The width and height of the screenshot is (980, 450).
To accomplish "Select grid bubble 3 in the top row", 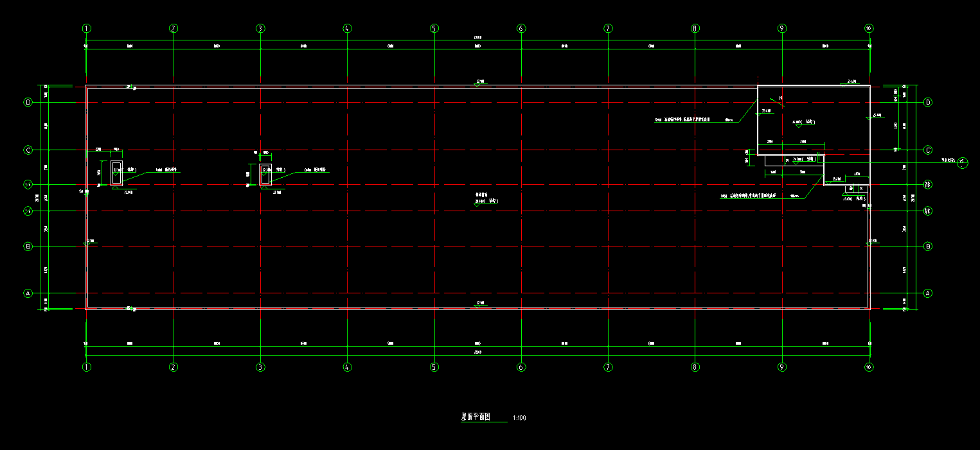I will pyautogui.click(x=260, y=28).
